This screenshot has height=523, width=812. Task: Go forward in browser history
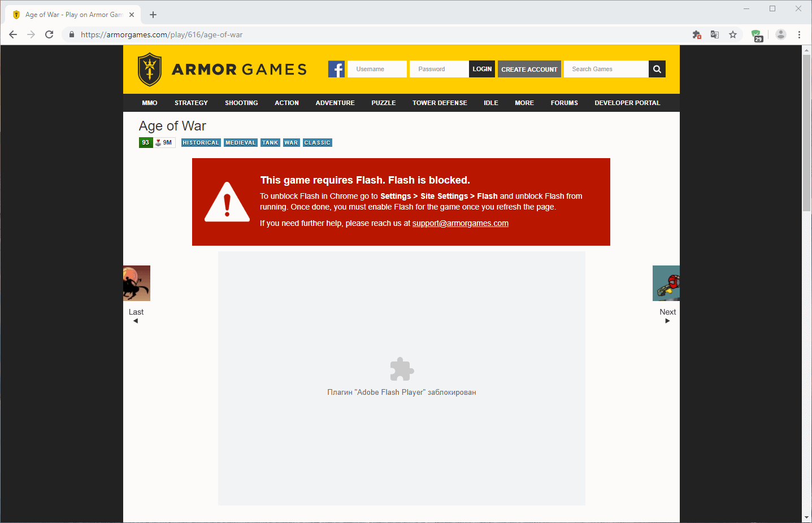(x=31, y=34)
